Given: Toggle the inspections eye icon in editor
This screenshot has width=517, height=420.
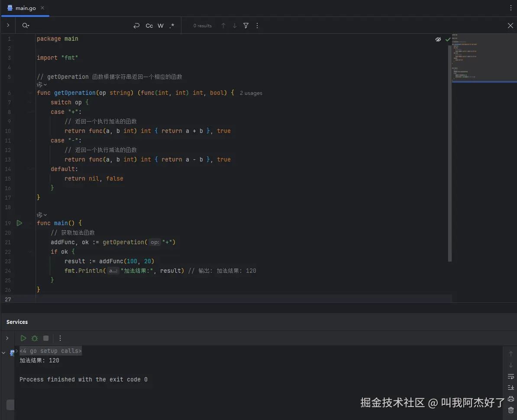Looking at the screenshot, I should click(x=438, y=39).
